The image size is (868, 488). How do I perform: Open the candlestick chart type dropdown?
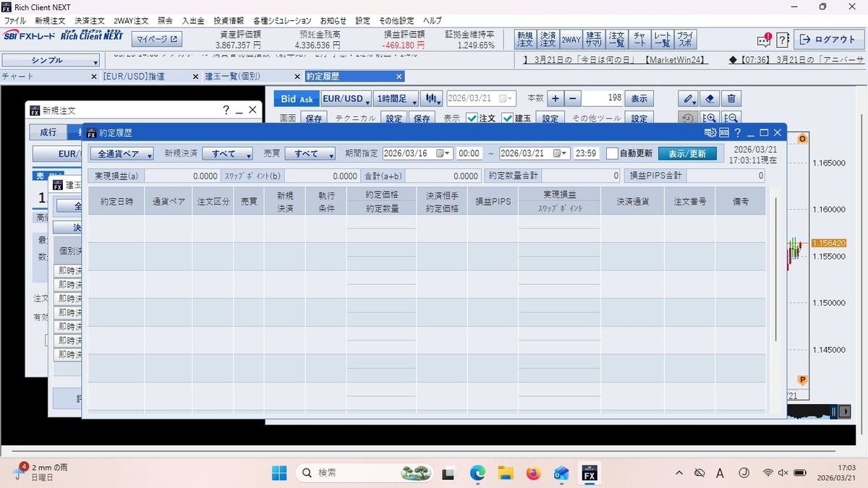(x=433, y=98)
